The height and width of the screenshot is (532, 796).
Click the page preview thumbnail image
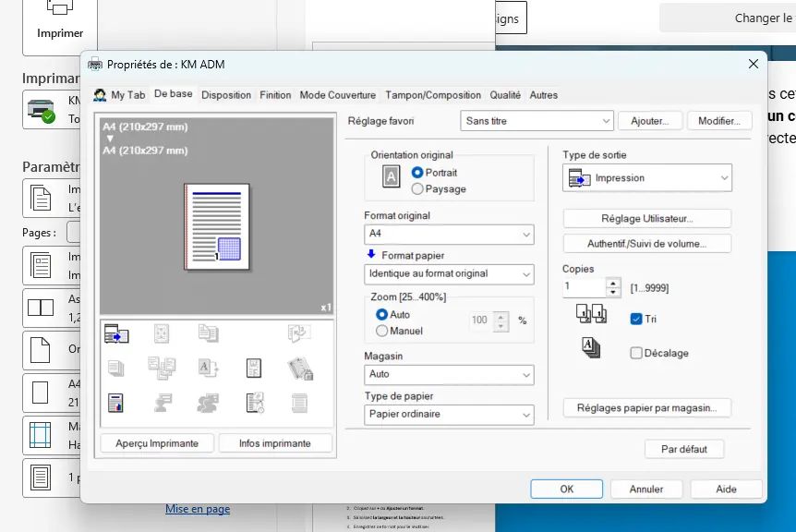(217, 226)
